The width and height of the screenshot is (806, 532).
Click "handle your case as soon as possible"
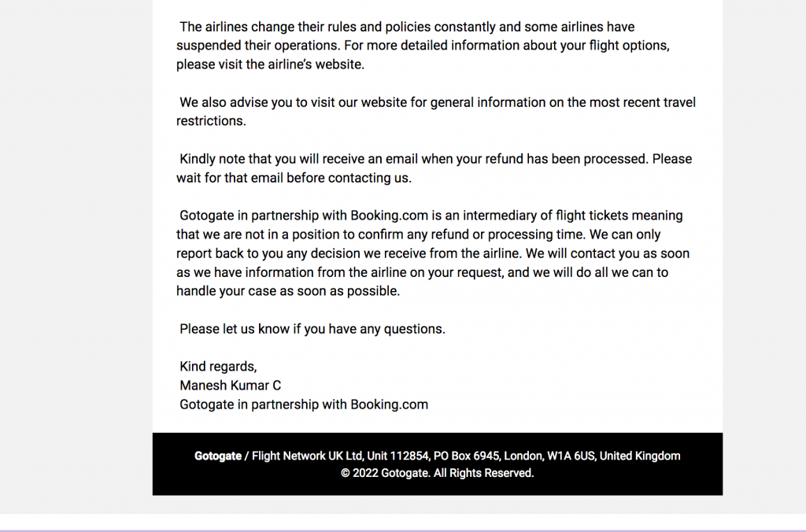(x=288, y=291)
